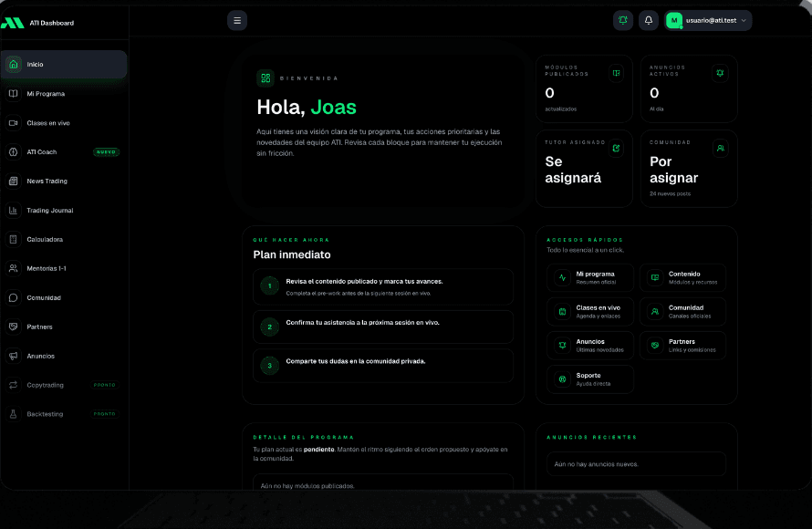812x529 pixels.
Task: Click the Copytrading arrows icon
Action: (14, 385)
